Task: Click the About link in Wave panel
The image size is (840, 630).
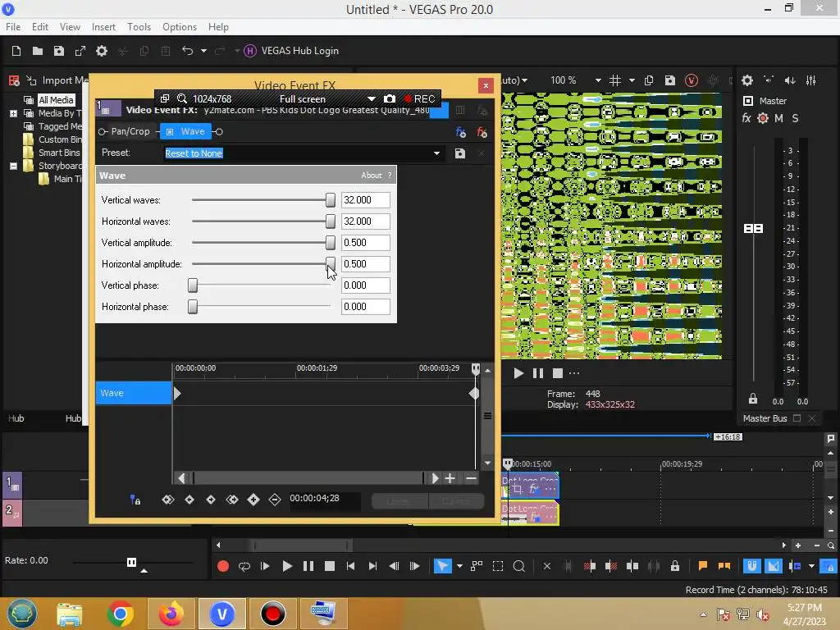Action: 372,176
